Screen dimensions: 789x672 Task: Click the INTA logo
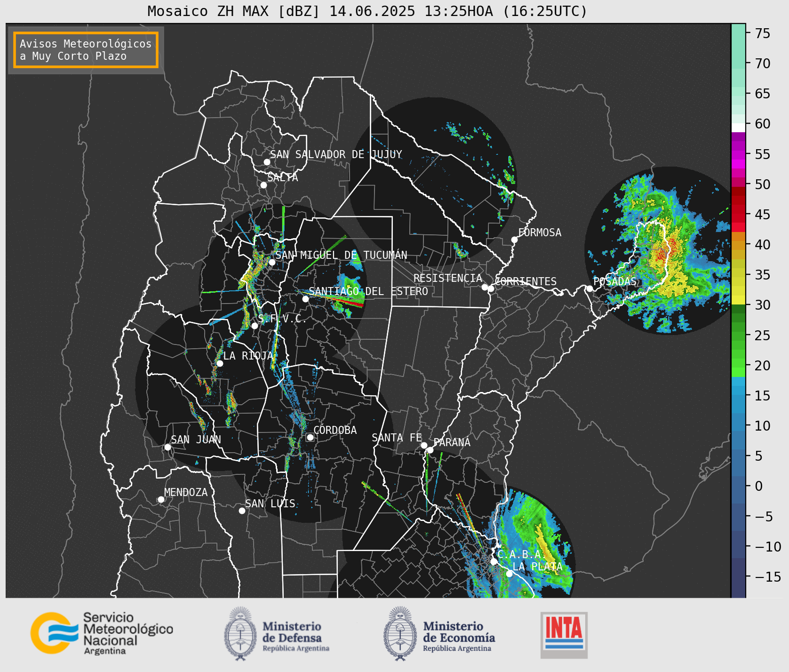tap(564, 635)
